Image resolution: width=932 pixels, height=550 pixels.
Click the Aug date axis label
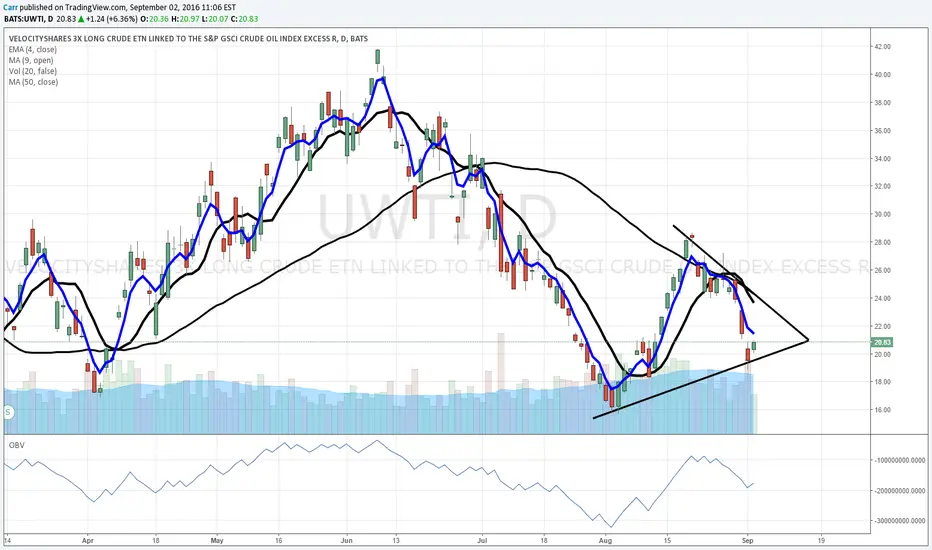605,541
